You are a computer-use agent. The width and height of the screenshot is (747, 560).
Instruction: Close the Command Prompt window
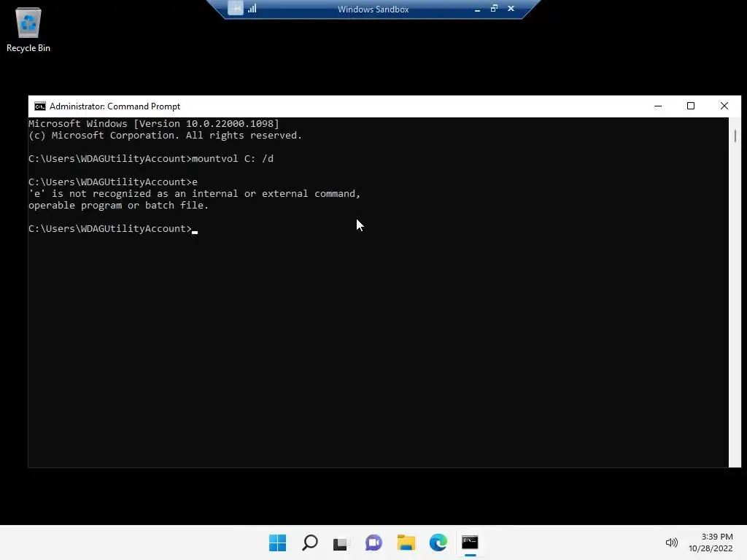724,106
